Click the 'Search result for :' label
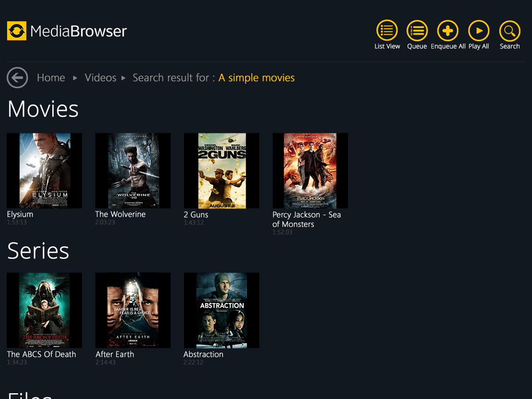Screen dimensions: 532x399 (x=174, y=78)
